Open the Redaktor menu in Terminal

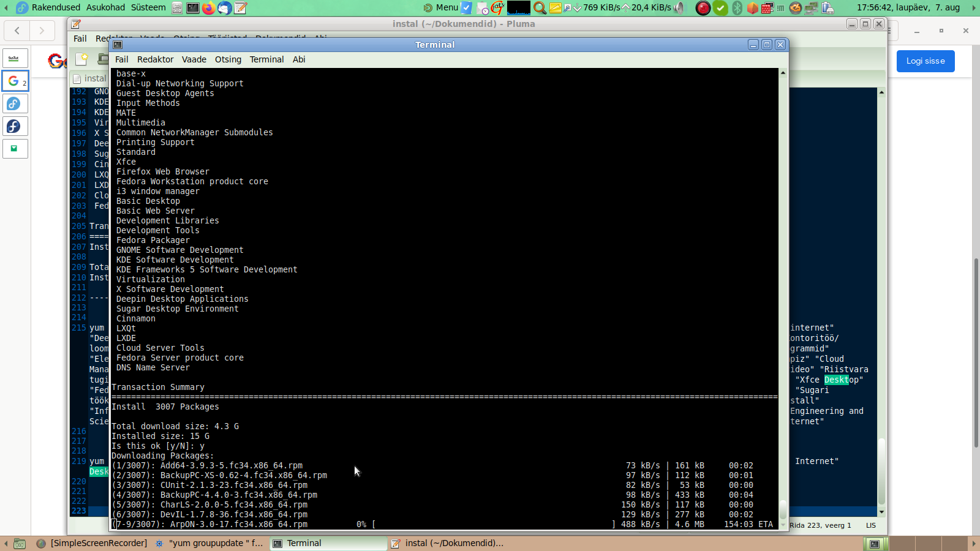pyautogui.click(x=156, y=59)
